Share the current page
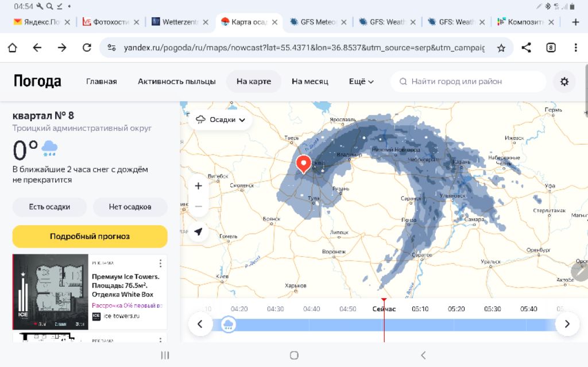This screenshot has width=588, height=367. click(x=526, y=48)
